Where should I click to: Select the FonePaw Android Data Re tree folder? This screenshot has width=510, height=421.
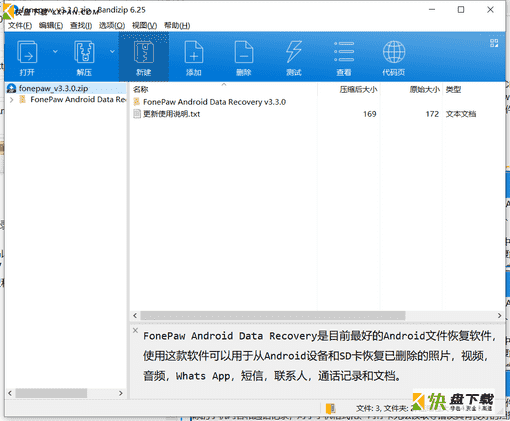[x=78, y=99]
